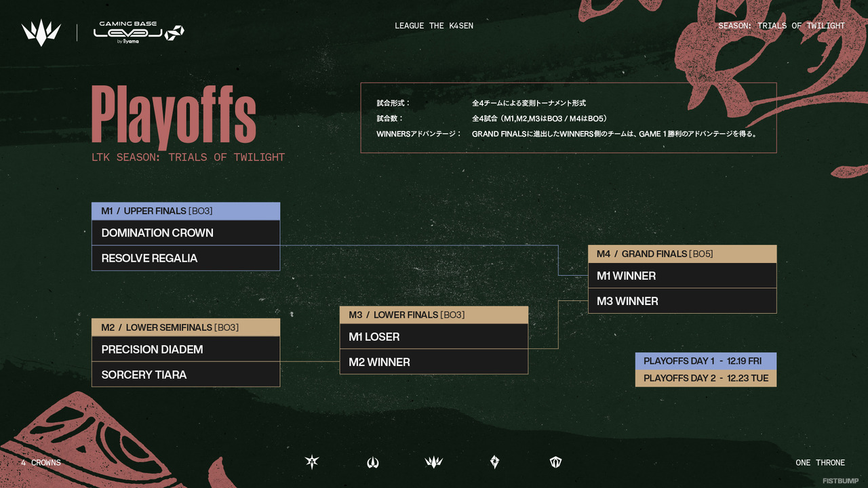The image size is (868, 488).
Task: Click the tan PLAYOFFS DAY 2 legend swatch
Action: click(705, 378)
